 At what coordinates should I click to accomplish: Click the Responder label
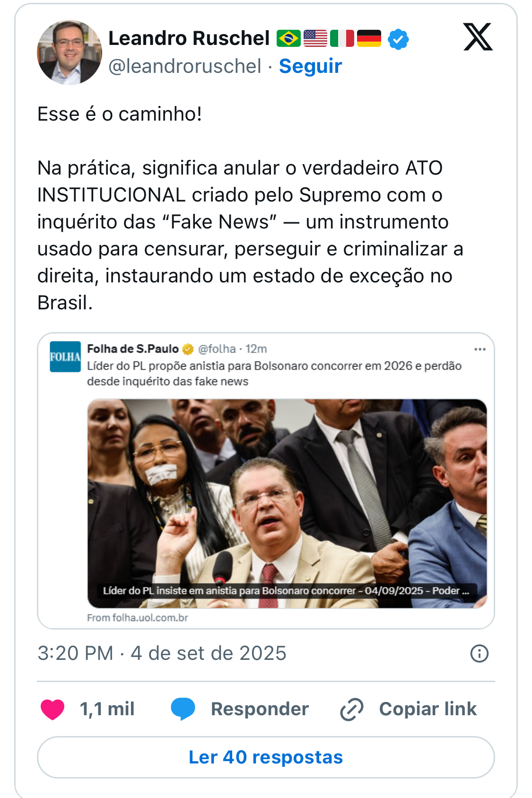(x=260, y=709)
